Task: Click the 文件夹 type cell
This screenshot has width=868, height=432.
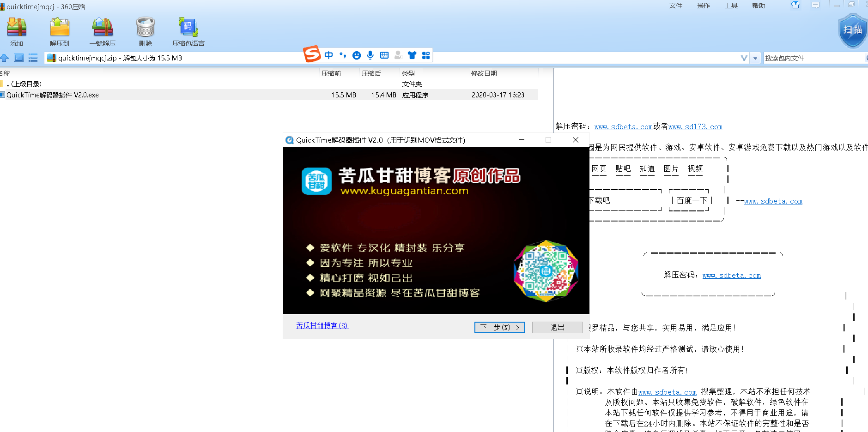Action: point(412,84)
